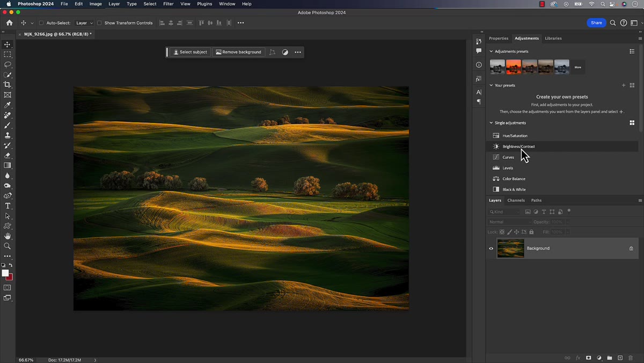Select the Move tool in toolbar
This screenshot has width=644, height=363.
click(x=8, y=45)
